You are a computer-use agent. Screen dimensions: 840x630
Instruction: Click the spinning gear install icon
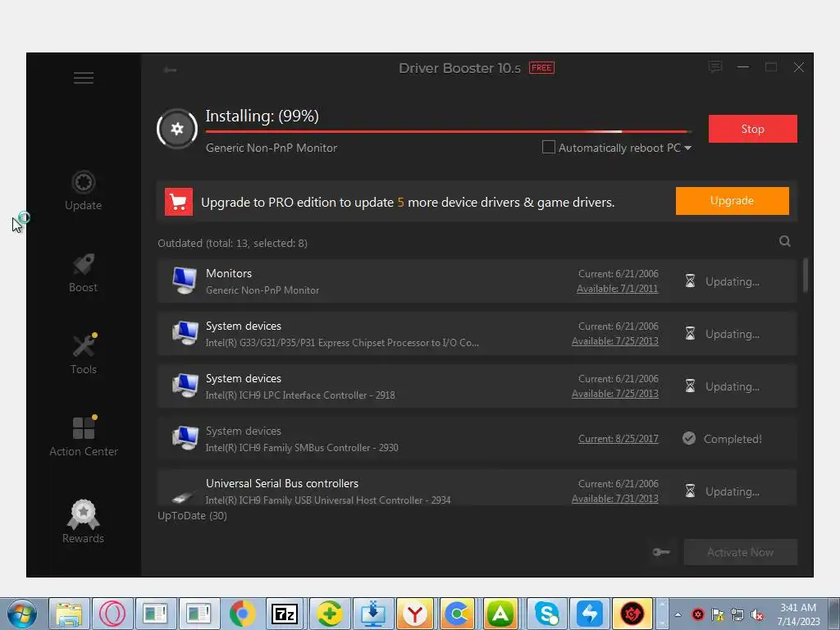177,129
